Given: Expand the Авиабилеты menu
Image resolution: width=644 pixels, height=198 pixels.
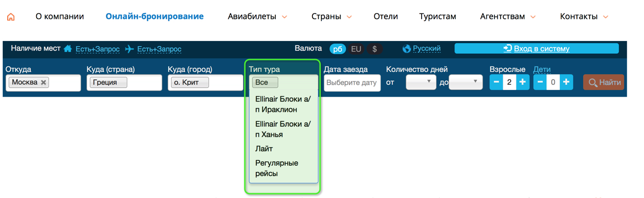Looking at the screenshot, I should [x=257, y=17].
